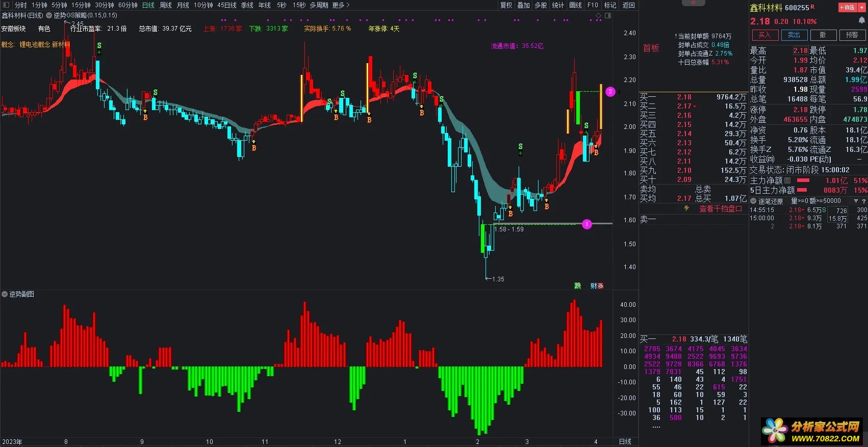This screenshot has width=868, height=447.
Task: Select the 日线 daily period tab
Action: click(148, 5)
